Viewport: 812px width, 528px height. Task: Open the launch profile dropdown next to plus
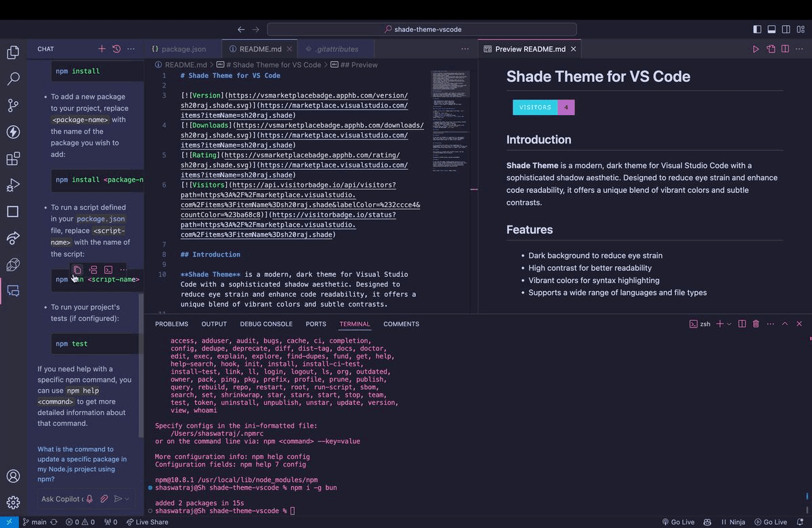(x=729, y=324)
